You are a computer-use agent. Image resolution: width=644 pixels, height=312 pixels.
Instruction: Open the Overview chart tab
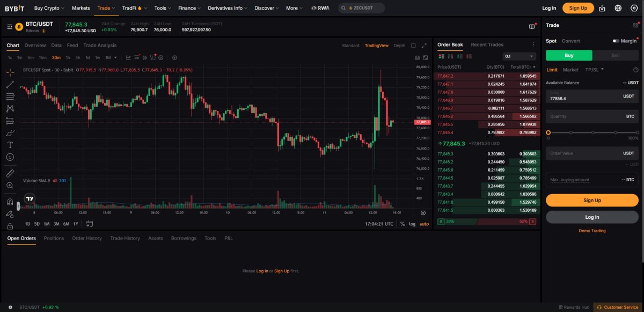coord(35,46)
